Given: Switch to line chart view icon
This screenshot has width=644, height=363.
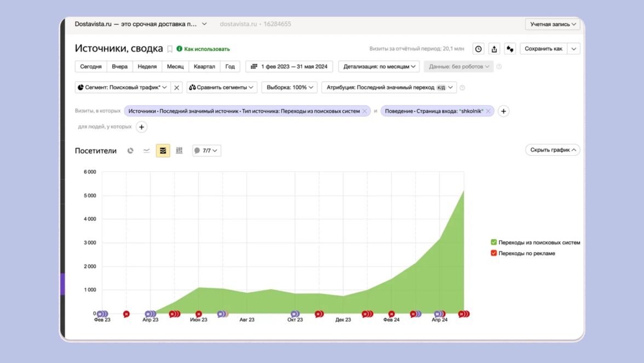Looking at the screenshot, I should tap(147, 151).
